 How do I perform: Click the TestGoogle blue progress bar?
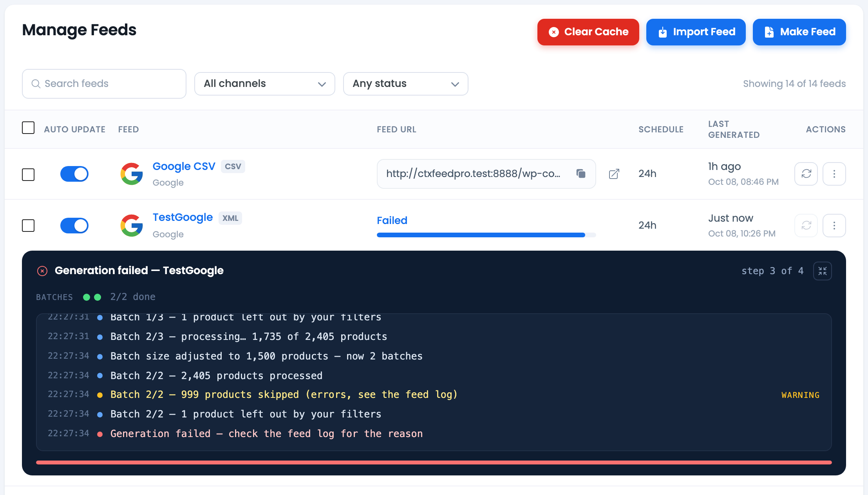(486, 235)
